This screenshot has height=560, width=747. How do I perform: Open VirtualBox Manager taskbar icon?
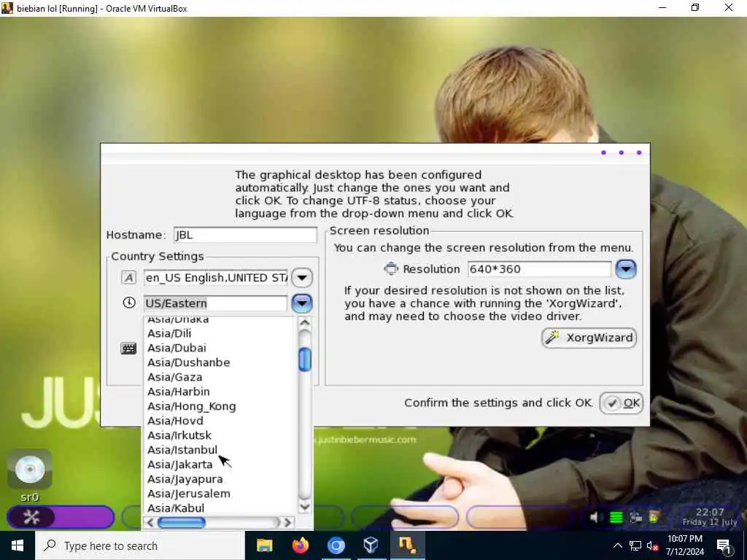point(371,545)
